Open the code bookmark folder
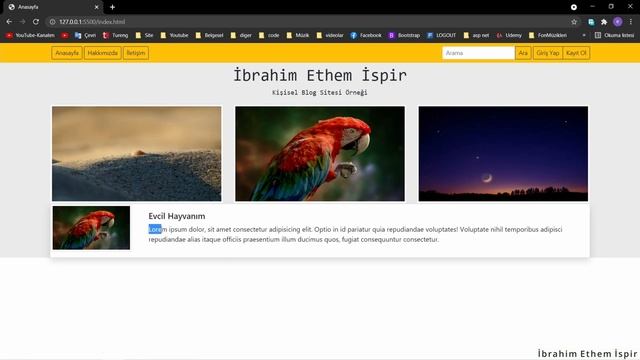The width and height of the screenshot is (640, 360). (x=269, y=36)
